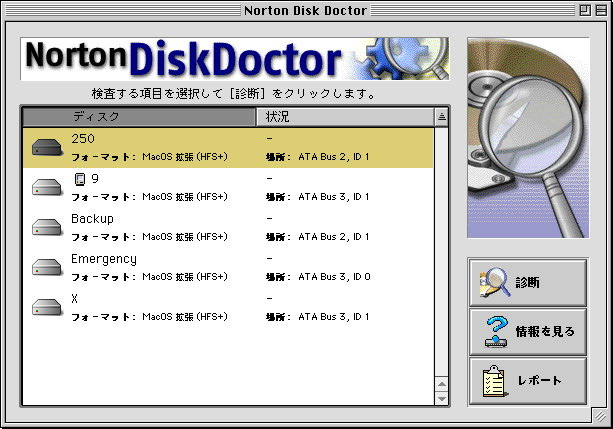
Task: Select the disk name "250"
Action: coord(83,138)
